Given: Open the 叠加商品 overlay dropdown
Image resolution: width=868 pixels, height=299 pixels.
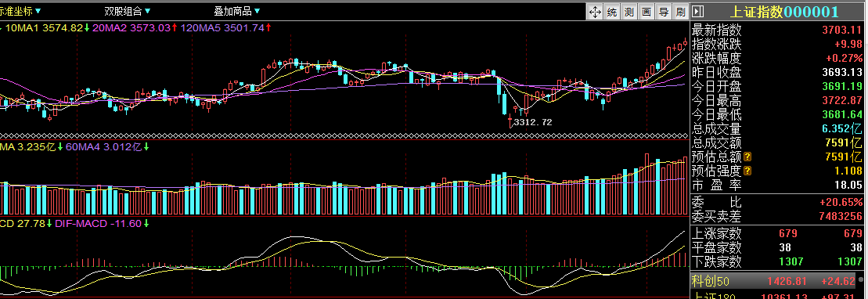Looking at the screenshot, I should pos(237,11).
